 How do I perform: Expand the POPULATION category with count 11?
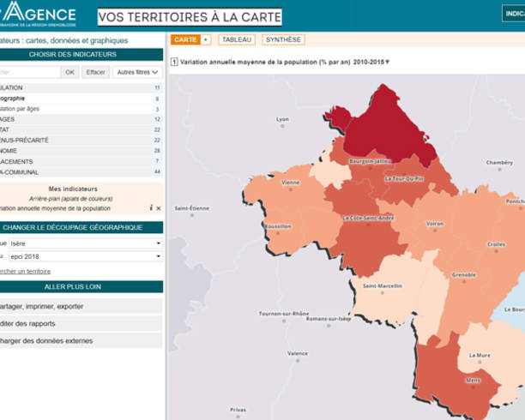pyautogui.click(x=81, y=87)
